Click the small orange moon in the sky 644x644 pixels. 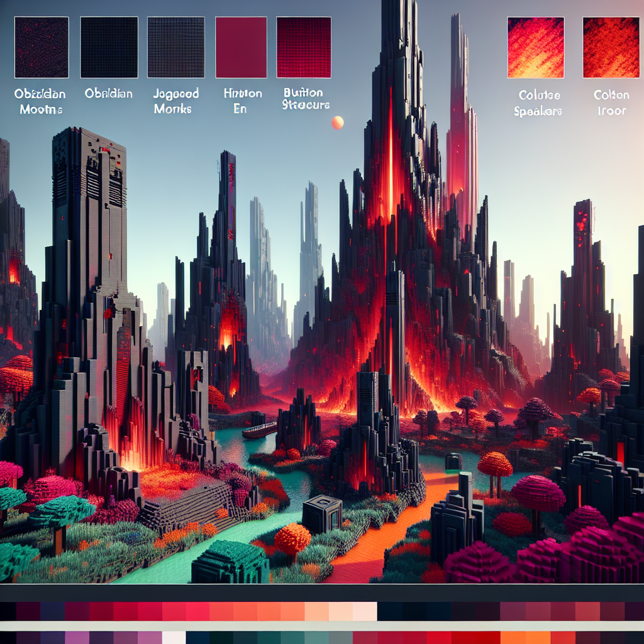coord(338,123)
